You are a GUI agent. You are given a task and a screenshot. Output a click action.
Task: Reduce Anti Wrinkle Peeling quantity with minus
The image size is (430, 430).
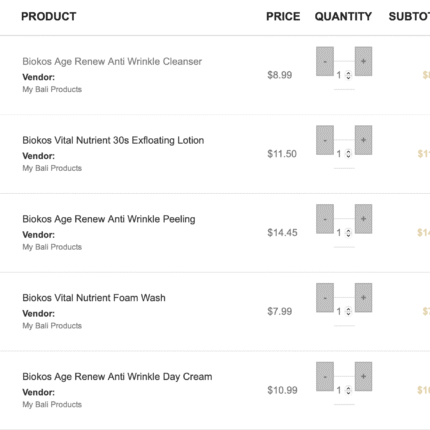[x=325, y=219]
